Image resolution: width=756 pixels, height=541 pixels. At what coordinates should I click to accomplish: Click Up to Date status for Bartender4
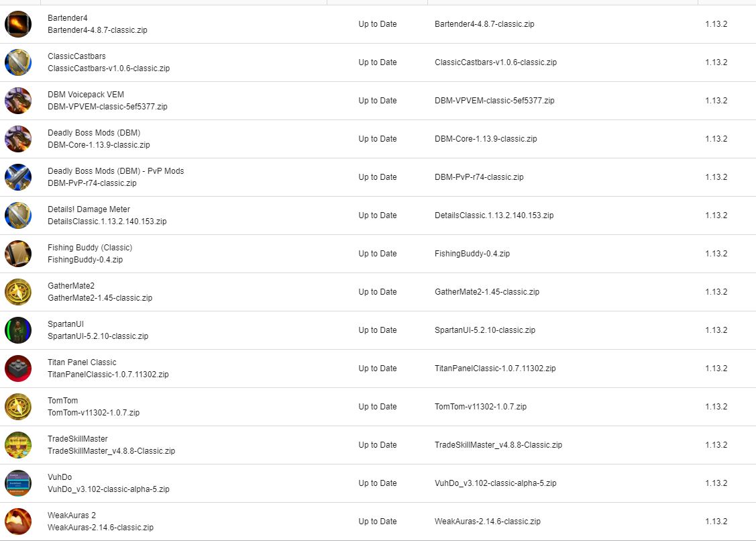[378, 24]
